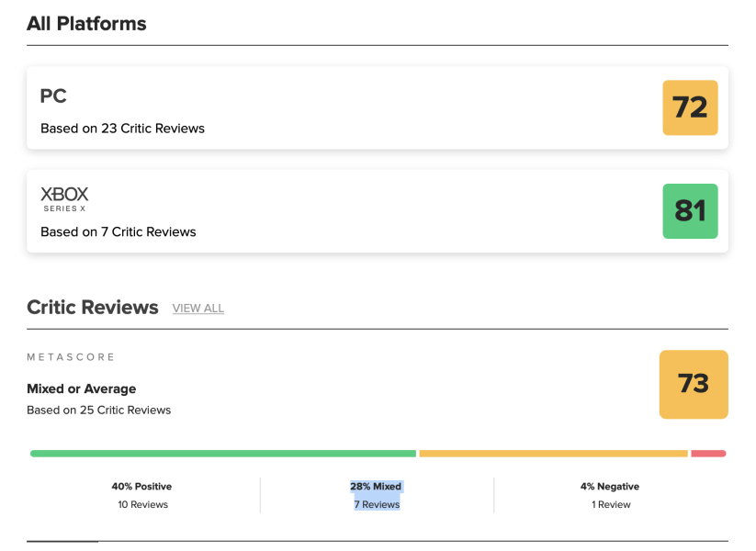The width and height of the screenshot is (756, 551).
Task: Click the green positive segment of score bar
Action: pyautogui.click(x=223, y=454)
